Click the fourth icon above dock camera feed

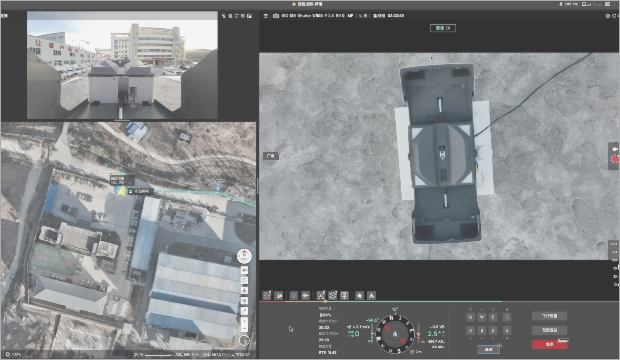pyautogui.click(x=243, y=16)
